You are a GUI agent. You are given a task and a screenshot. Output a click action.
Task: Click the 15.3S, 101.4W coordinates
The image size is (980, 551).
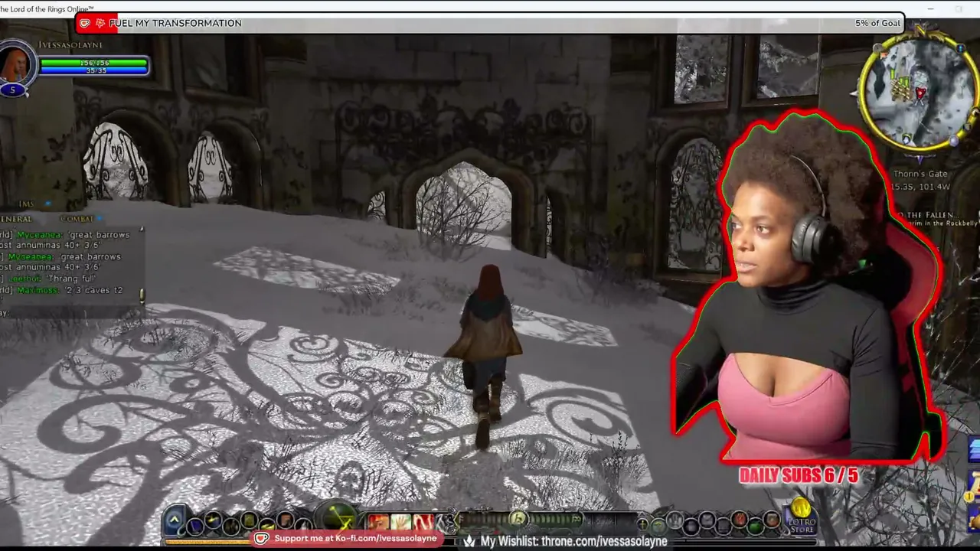tap(921, 186)
